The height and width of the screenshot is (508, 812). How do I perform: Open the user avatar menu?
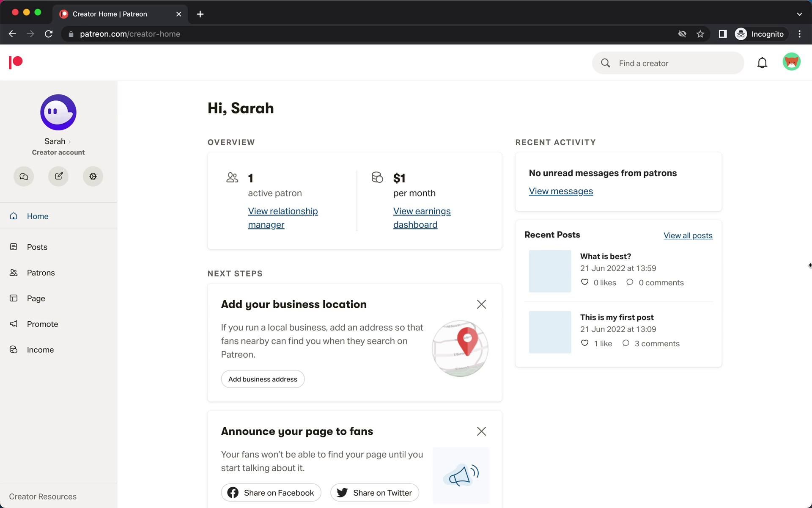pos(791,62)
